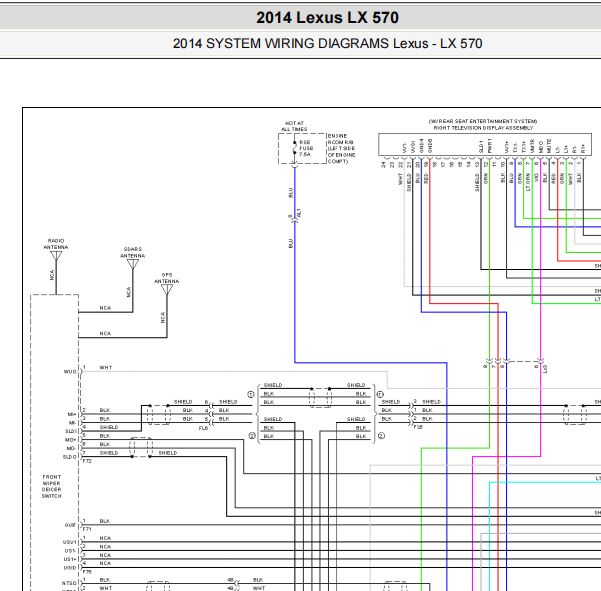The image size is (601, 591).
Task: Click circled 1 marker left of connector group
Action: (251, 394)
